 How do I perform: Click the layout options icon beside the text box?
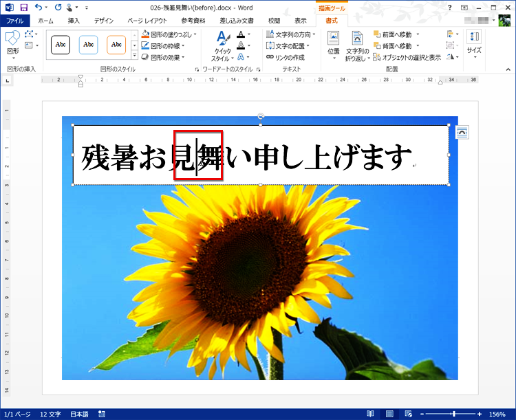(x=462, y=132)
